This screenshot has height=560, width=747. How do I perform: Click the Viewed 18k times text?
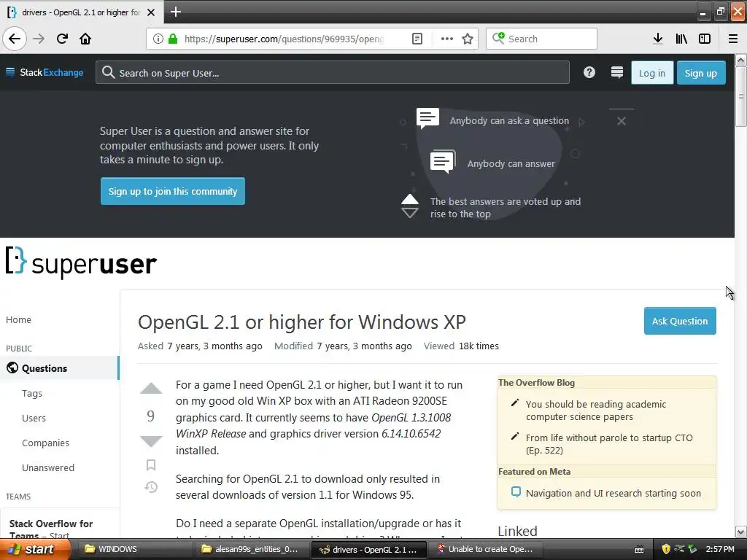click(x=461, y=346)
